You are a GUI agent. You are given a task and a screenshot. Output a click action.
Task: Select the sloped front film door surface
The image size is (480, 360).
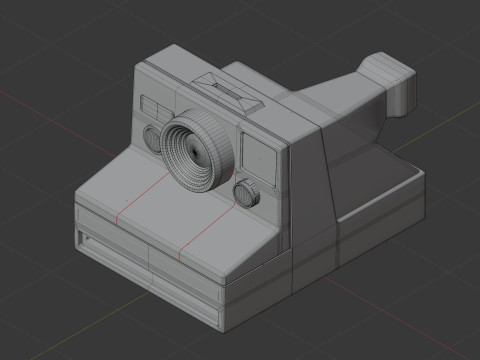click(x=177, y=213)
